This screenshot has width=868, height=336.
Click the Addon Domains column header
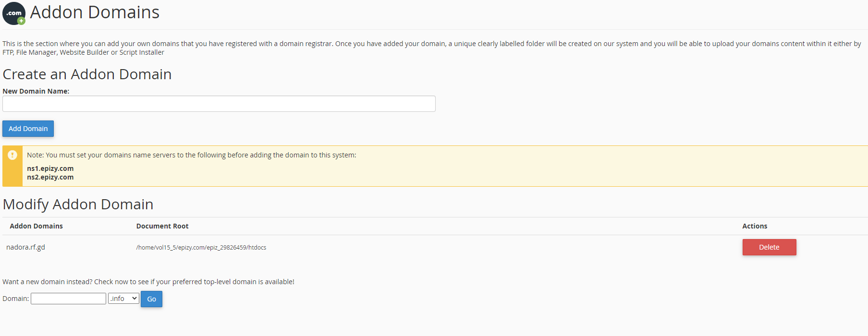(36, 226)
